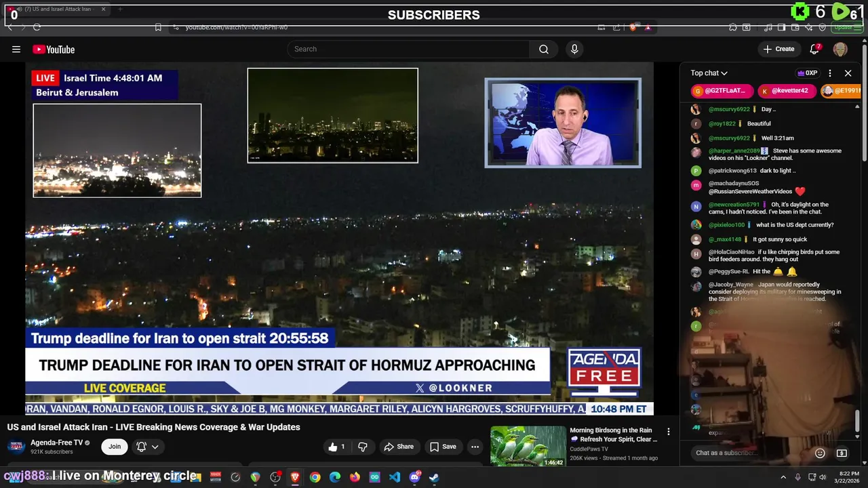Open the YouTube guide hamburger menu
This screenshot has height=488, width=868.
16,49
